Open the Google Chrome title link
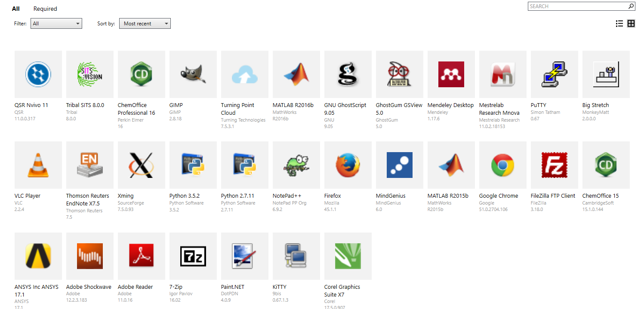This screenshot has height=309, width=644. click(x=499, y=196)
